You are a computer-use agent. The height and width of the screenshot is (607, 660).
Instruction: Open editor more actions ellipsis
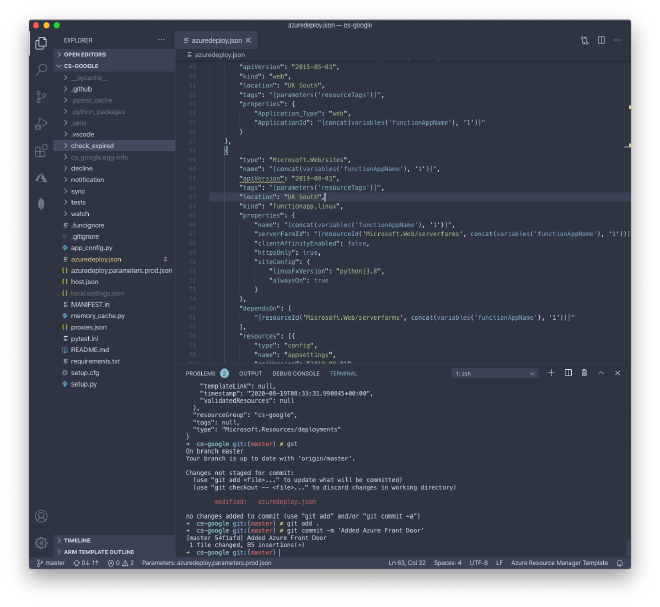coord(617,40)
